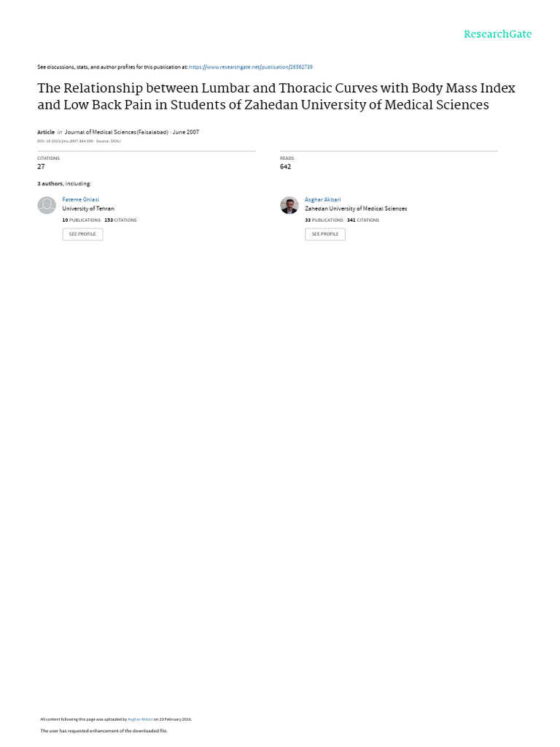Click the ResearchGate logo
The width and height of the screenshot is (560, 747).
click(x=497, y=34)
